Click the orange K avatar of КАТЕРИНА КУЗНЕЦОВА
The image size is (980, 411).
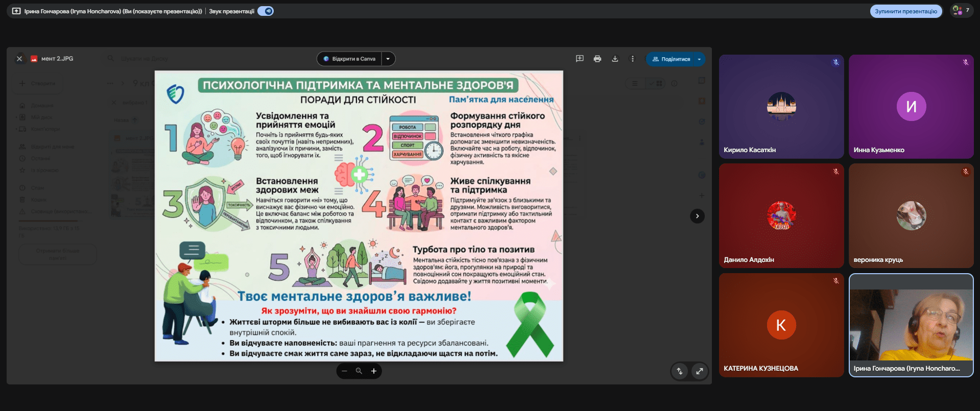click(x=781, y=325)
